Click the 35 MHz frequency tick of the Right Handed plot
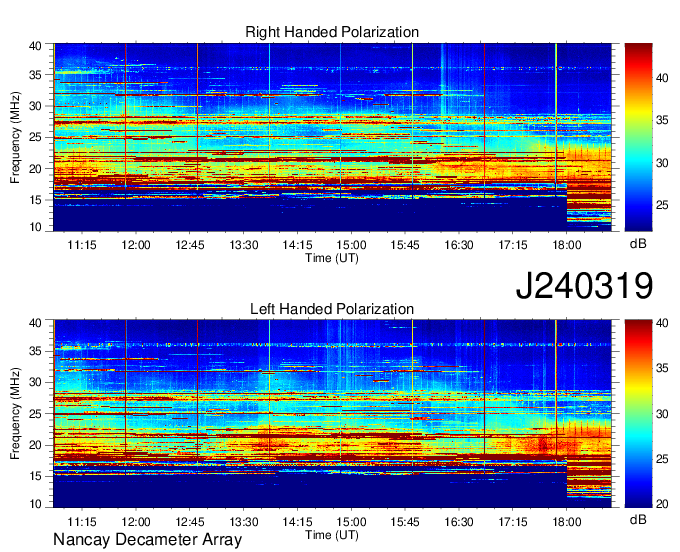 point(36,75)
